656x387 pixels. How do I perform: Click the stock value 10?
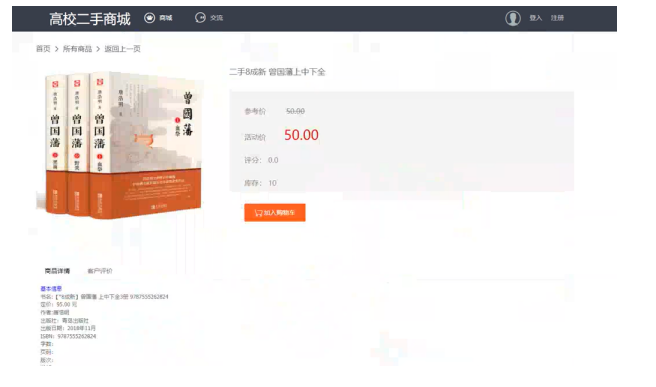(272, 183)
